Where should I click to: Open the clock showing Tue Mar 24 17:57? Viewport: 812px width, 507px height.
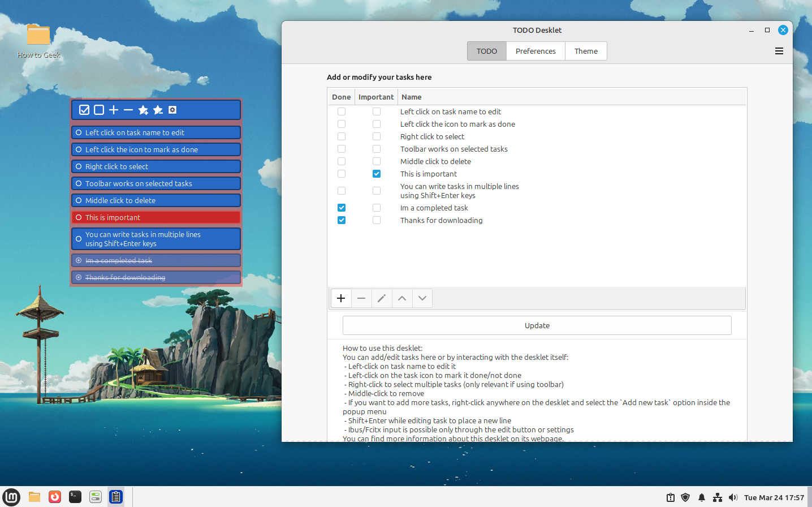point(774,497)
